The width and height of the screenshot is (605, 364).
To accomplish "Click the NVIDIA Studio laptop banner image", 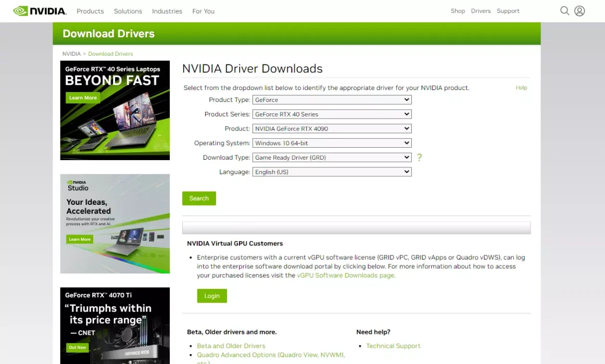I will click(115, 224).
